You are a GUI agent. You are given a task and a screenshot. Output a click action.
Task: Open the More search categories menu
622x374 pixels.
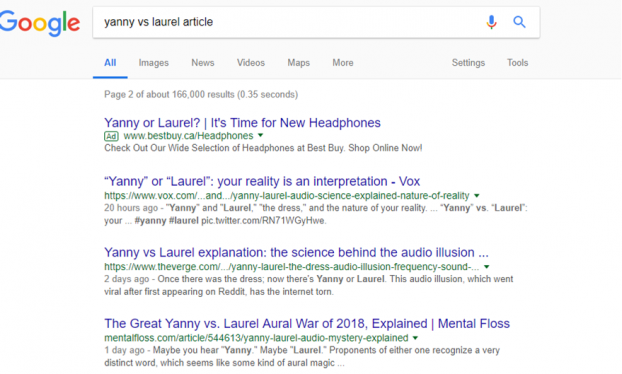pyautogui.click(x=343, y=63)
